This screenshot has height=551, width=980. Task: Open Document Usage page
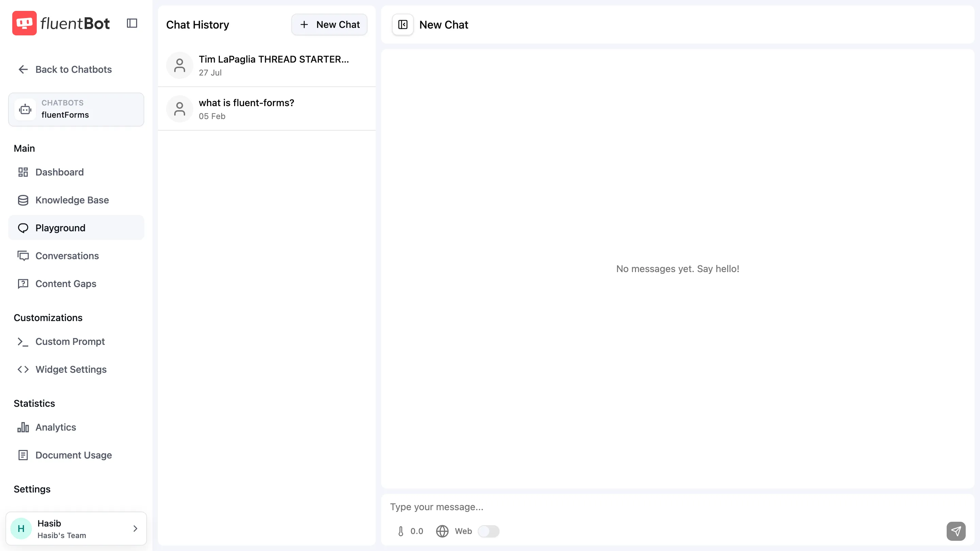[76, 455]
